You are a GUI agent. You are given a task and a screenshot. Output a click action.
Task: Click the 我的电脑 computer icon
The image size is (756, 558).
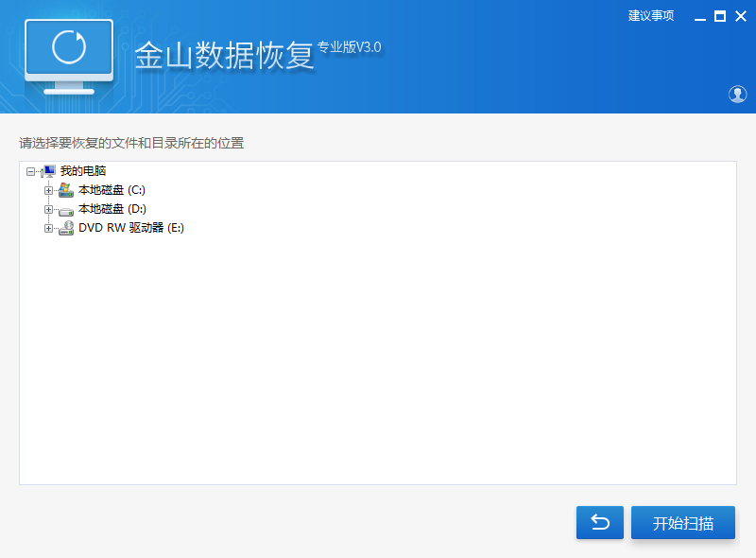[x=49, y=171]
